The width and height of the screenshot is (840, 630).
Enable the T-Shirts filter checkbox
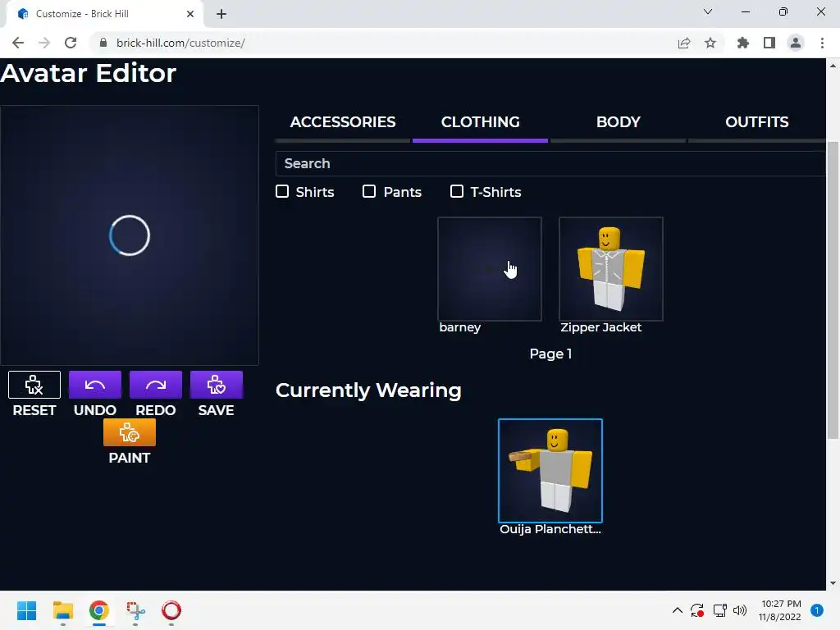457,191
